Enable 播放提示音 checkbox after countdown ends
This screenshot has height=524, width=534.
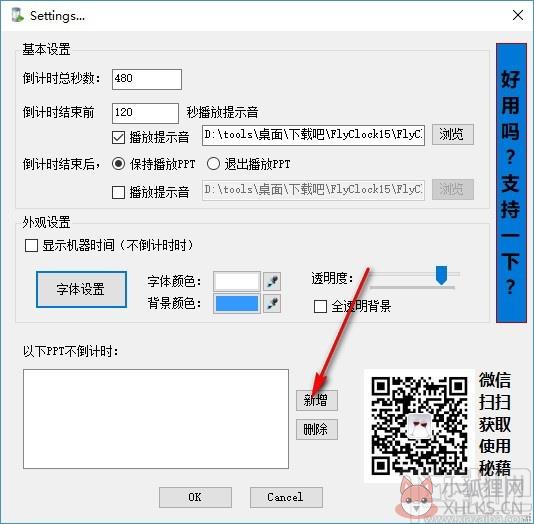point(119,192)
